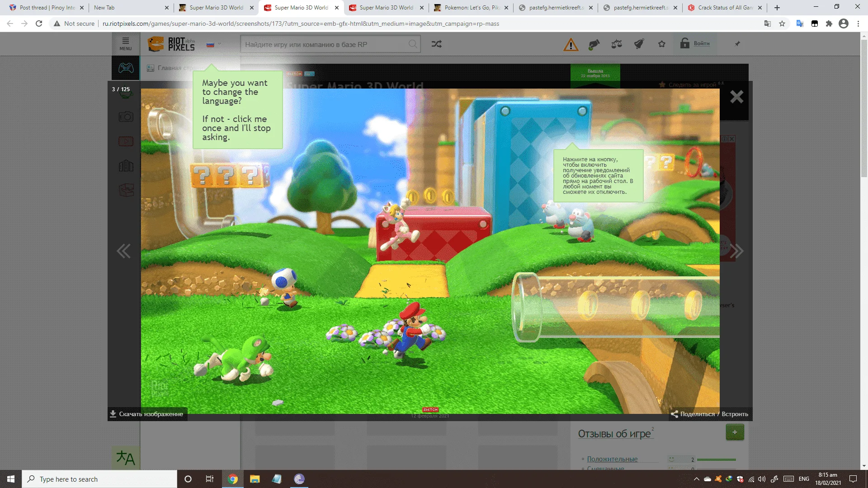
Task: Open Поделиться / Встроить share option
Action: point(709,414)
